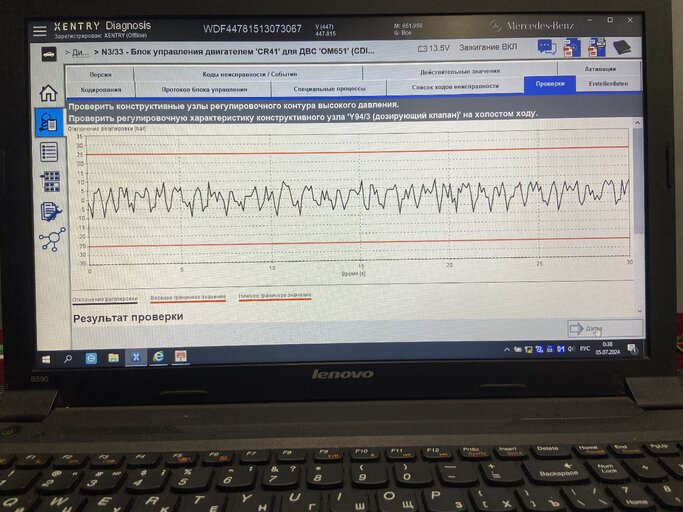Image resolution: width=683 pixels, height=512 pixels.
Task: Click the Зажигание ВКЛ status
Action: coord(488,47)
